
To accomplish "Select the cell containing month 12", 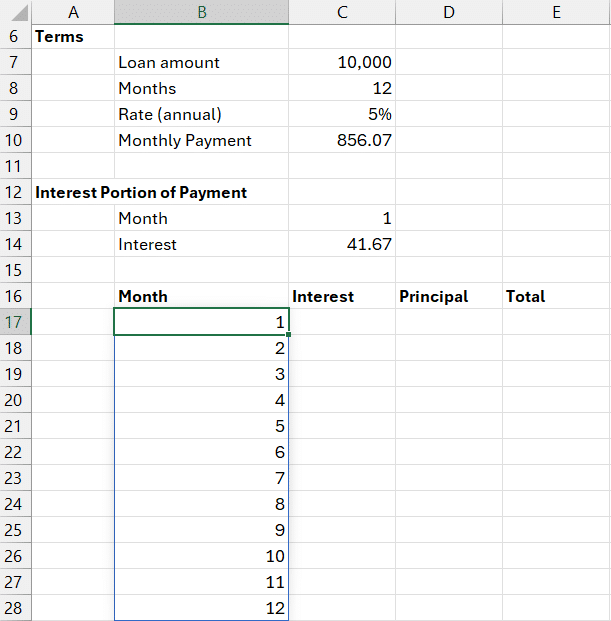I will [x=201, y=608].
